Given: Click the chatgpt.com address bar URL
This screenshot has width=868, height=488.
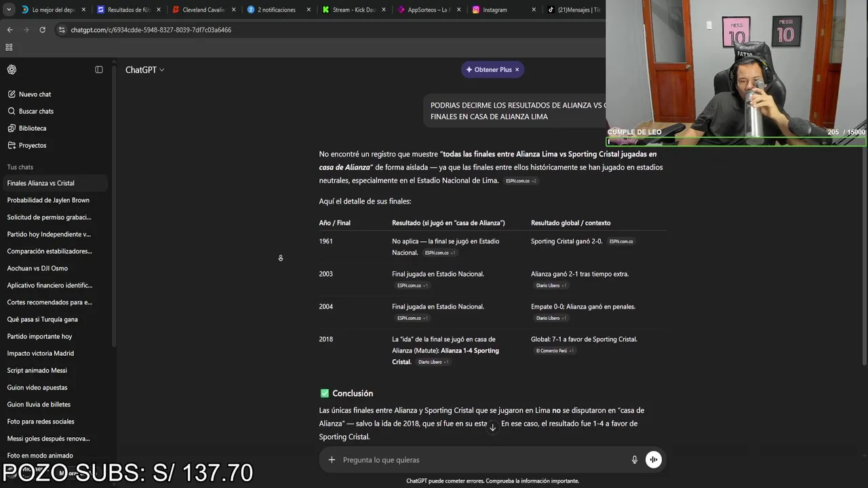Looking at the screenshot, I should click(151, 30).
